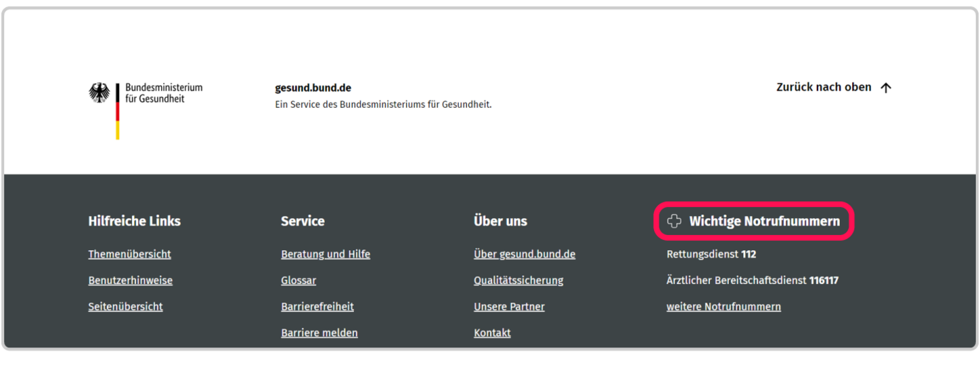
Task: Open Über gesund.bund.de link
Action: 524,254
